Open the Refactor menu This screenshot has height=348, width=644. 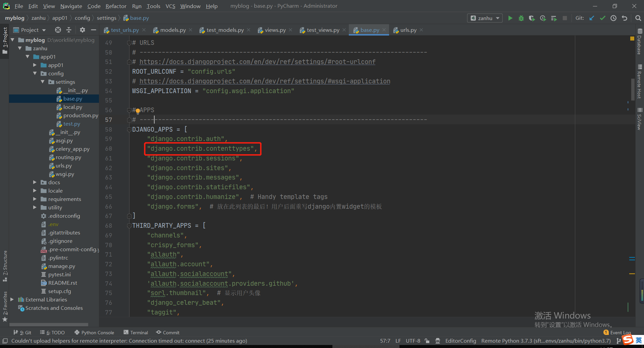(116, 6)
